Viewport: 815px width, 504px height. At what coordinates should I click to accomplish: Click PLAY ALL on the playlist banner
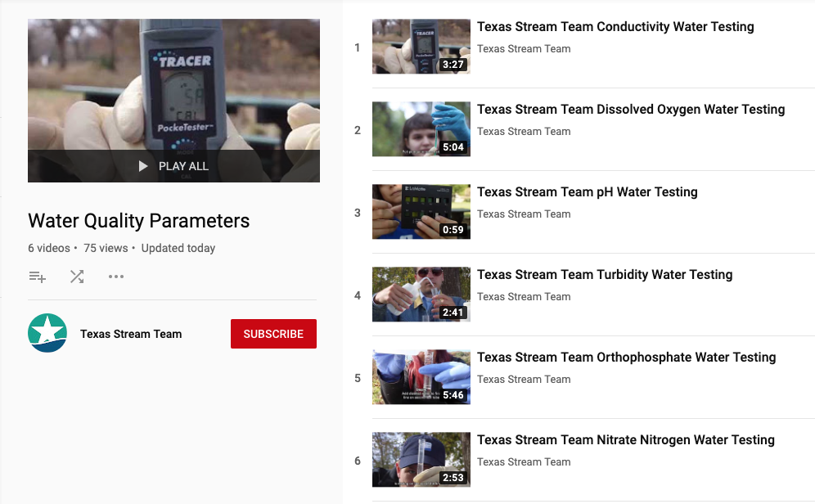click(173, 165)
